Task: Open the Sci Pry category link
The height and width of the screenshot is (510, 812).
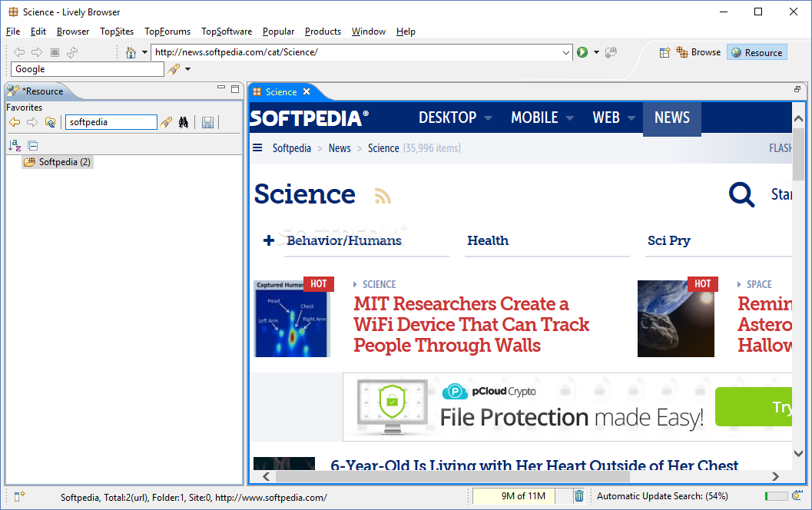Action: click(668, 240)
